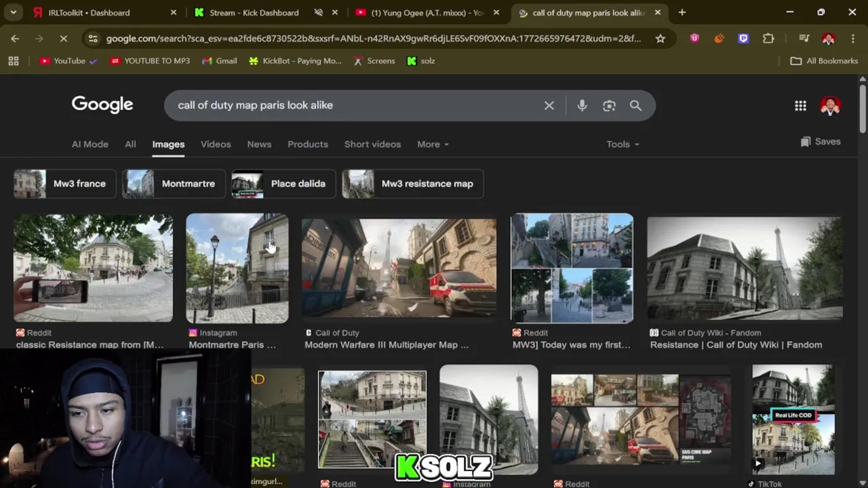Open Chrome extensions puzzle icon
This screenshot has height=488, width=868.
(x=768, y=39)
